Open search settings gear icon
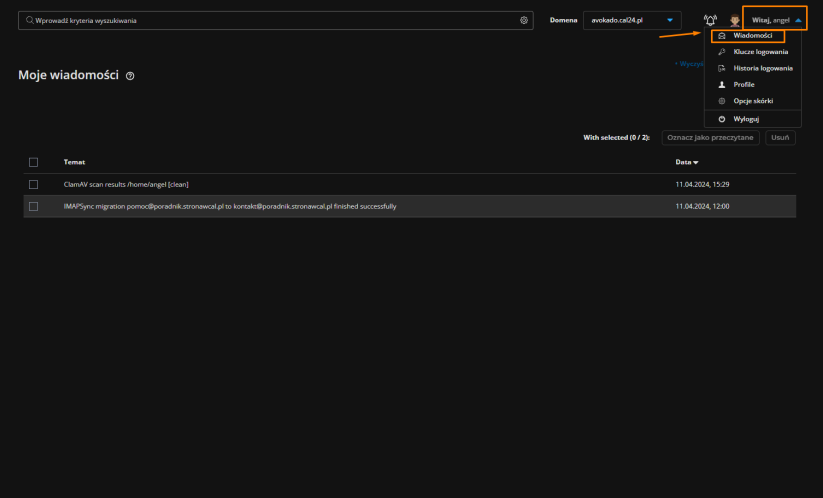 tap(524, 20)
